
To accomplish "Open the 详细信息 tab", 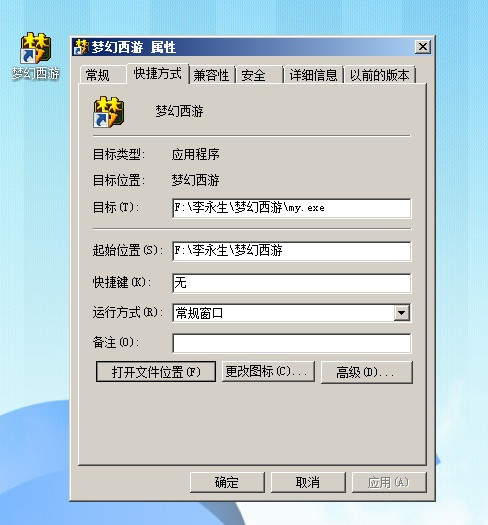I will tap(313, 75).
